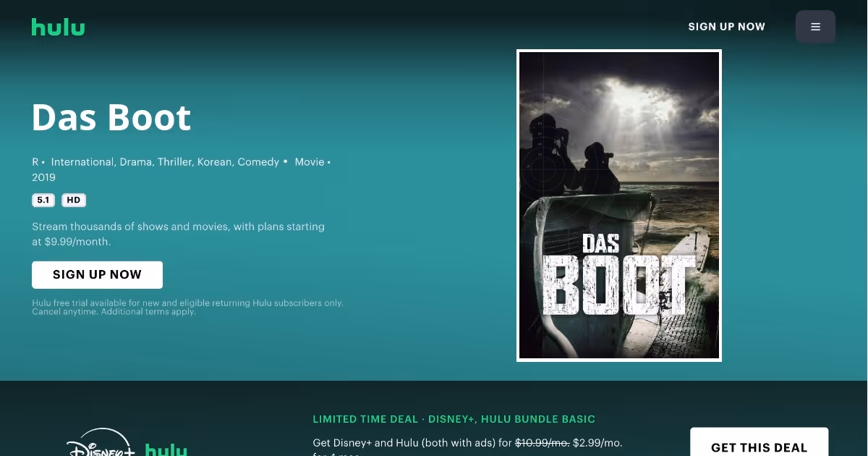868x456 pixels.
Task: Click the Movie label in metadata
Action: [310, 162]
